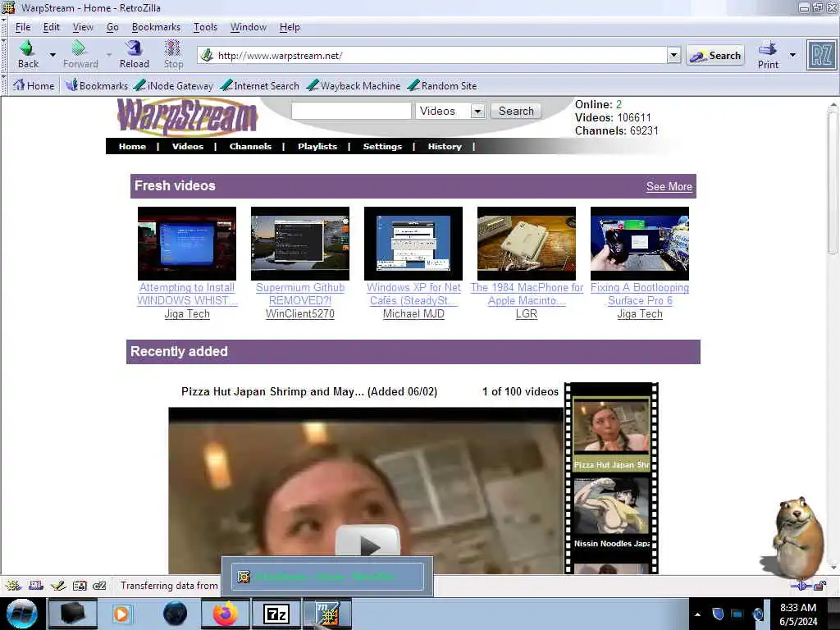Click the Composer icon in status bar
840x630 pixels.
[58, 586]
